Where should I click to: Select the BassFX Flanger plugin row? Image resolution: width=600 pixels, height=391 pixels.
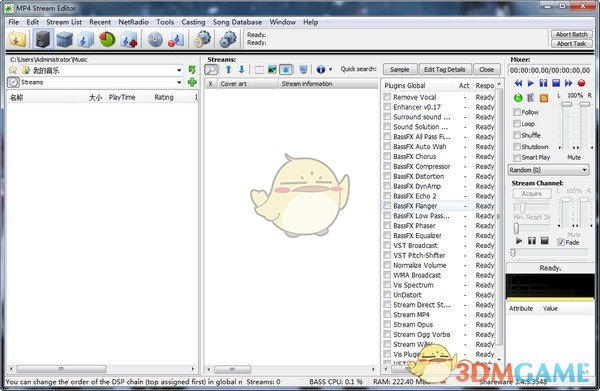[439, 206]
